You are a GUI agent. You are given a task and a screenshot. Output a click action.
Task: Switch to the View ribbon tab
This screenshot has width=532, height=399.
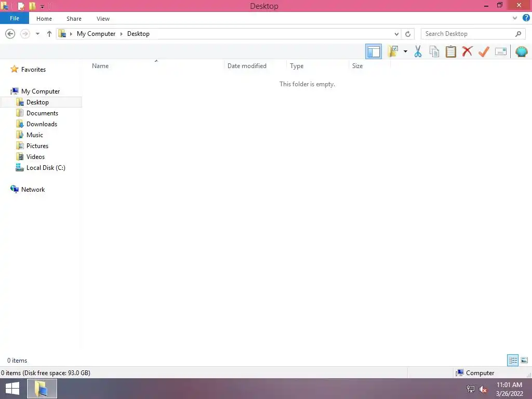[103, 19]
